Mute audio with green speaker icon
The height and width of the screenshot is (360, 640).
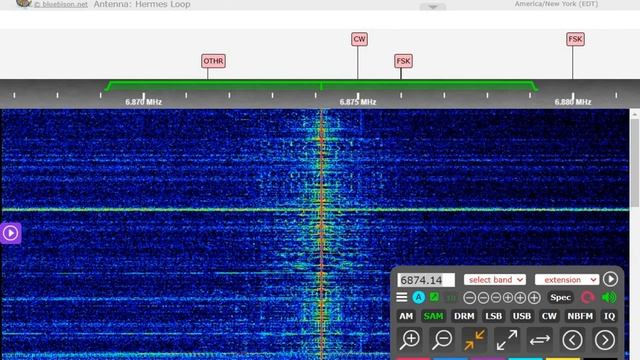pyautogui.click(x=609, y=298)
